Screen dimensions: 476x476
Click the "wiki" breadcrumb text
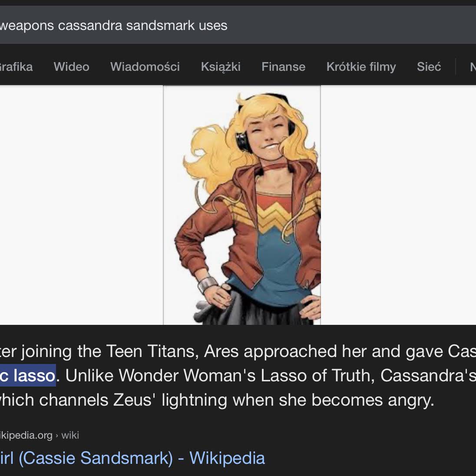click(x=70, y=435)
